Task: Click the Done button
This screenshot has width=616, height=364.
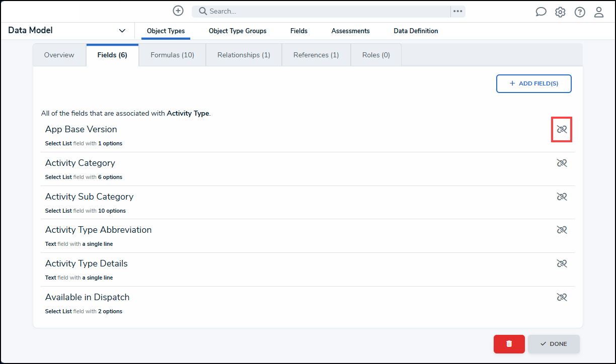Action: point(554,344)
